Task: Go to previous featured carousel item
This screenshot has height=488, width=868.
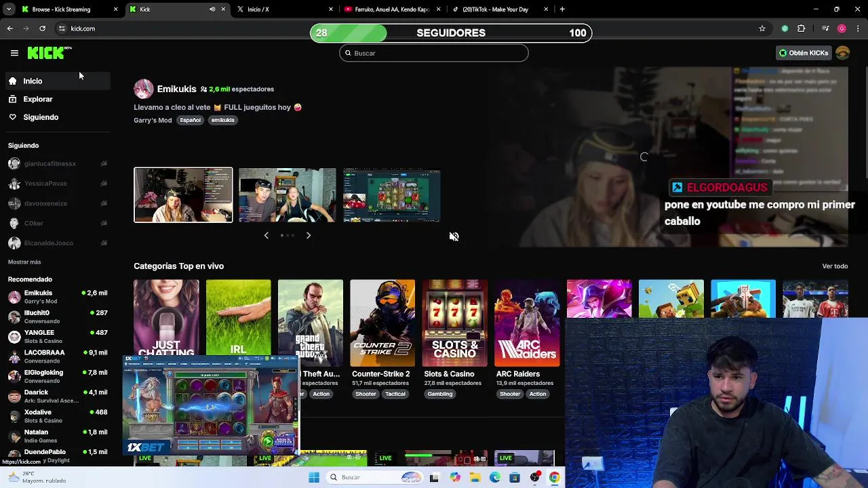Action: 266,235
